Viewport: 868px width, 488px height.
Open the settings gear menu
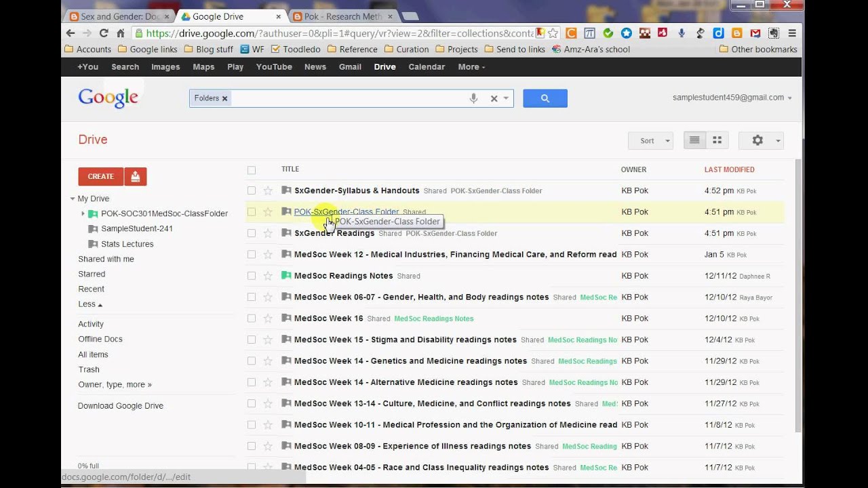pos(761,140)
